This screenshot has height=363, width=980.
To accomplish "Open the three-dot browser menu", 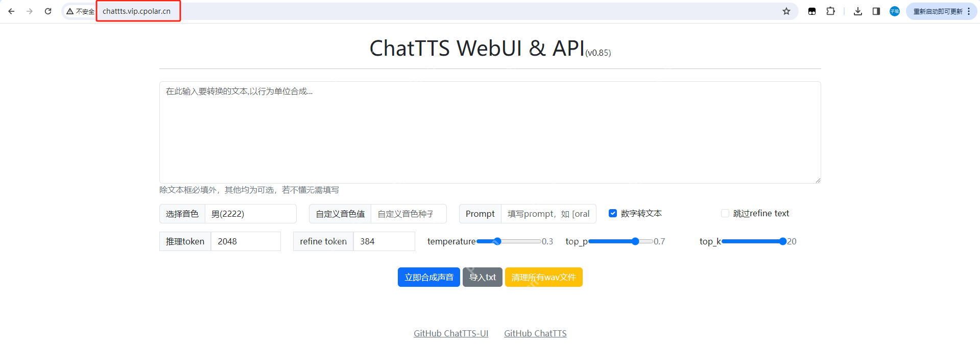I will (969, 11).
